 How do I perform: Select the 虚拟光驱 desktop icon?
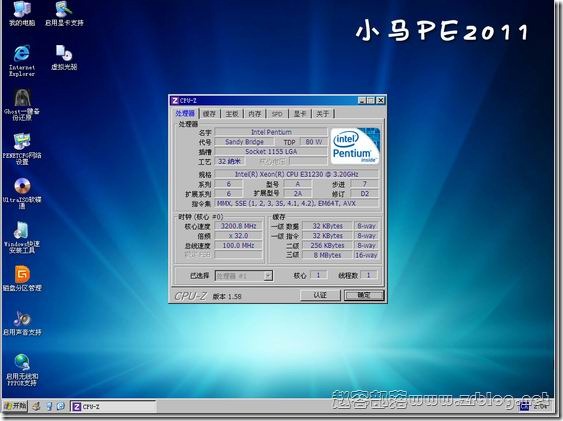[64, 57]
